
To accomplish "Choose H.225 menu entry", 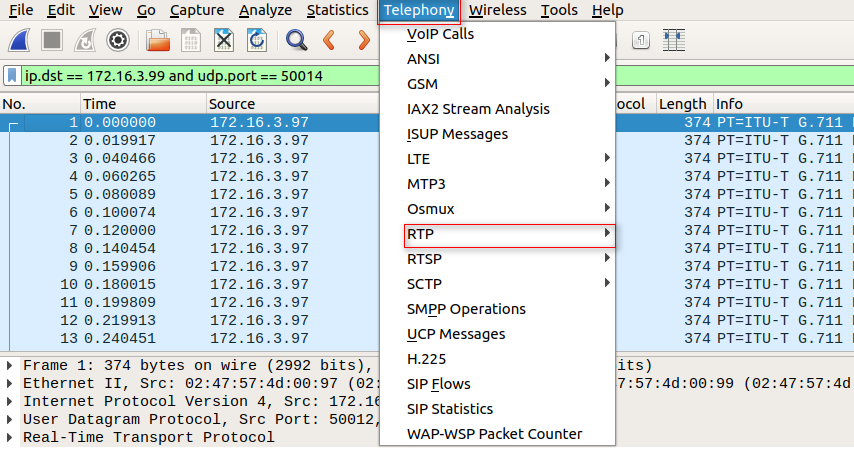I will 497,359.
